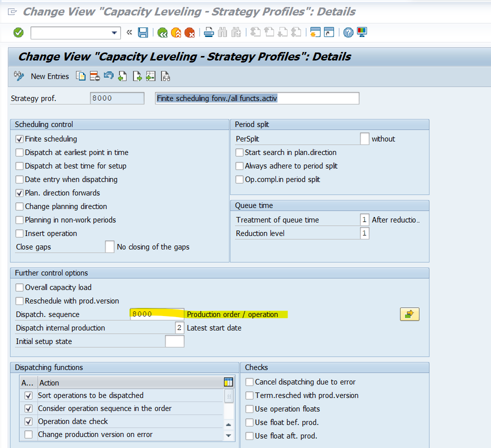Click the Previous Entry icon
Screen dimensions: 491x448
point(122,76)
